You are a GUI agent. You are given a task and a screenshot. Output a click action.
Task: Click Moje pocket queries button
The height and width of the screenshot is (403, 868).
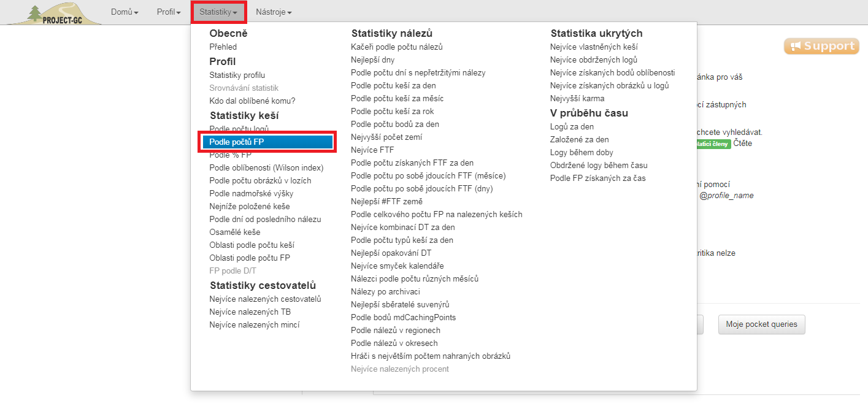tap(761, 324)
